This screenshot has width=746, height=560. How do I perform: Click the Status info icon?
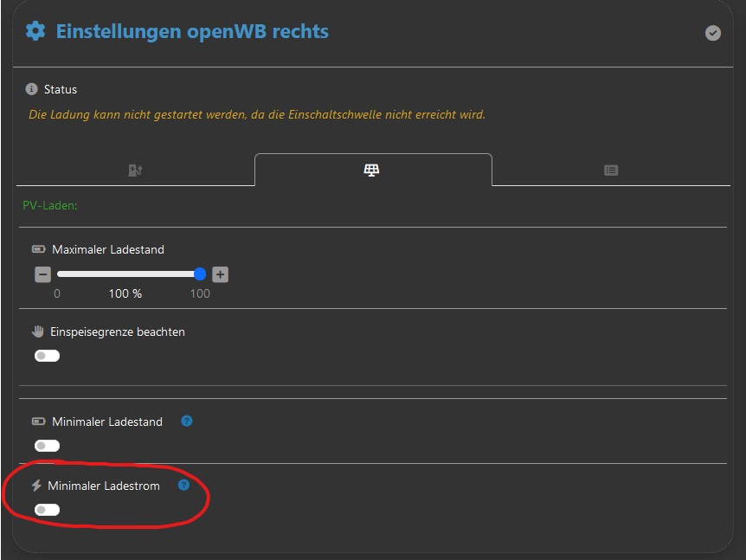[x=31, y=89]
